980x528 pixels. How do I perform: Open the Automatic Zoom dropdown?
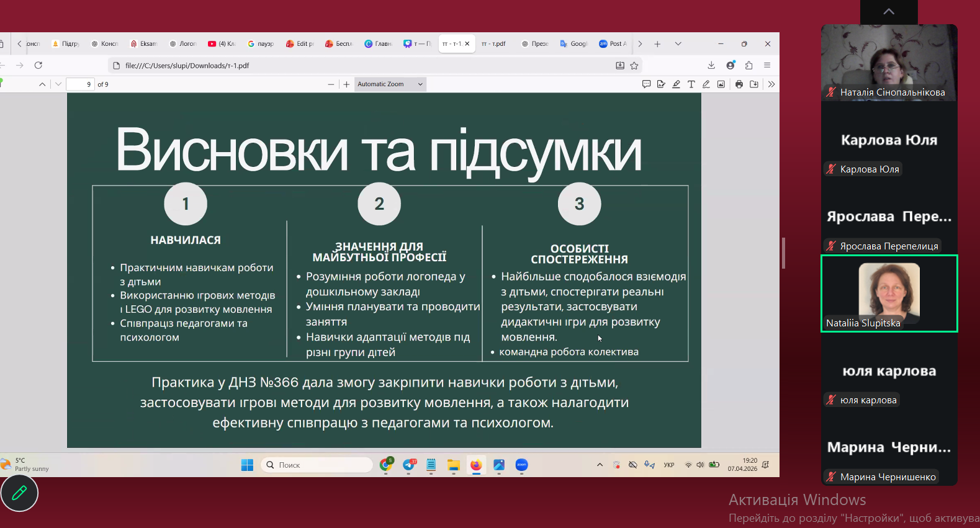tap(390, 84)
